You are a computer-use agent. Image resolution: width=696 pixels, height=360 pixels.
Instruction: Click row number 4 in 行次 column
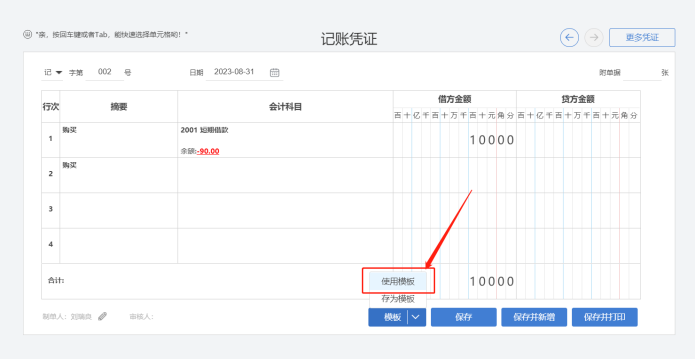tap(51, 245)
